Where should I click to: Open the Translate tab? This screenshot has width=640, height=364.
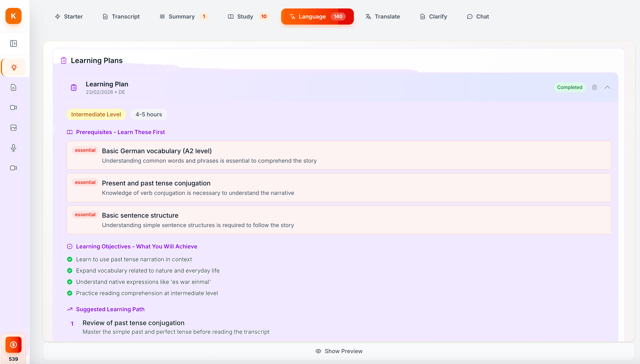coord(383,17)
